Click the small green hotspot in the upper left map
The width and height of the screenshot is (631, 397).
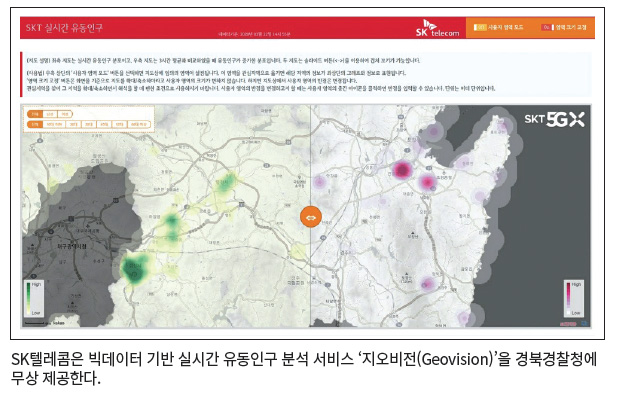pos(226,181)
